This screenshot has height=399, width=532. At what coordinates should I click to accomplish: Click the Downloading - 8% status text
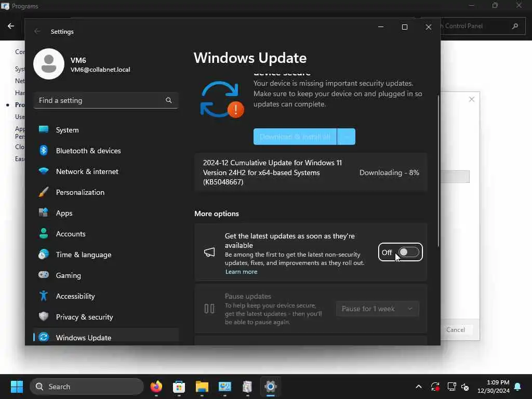(x=389, y=172)
